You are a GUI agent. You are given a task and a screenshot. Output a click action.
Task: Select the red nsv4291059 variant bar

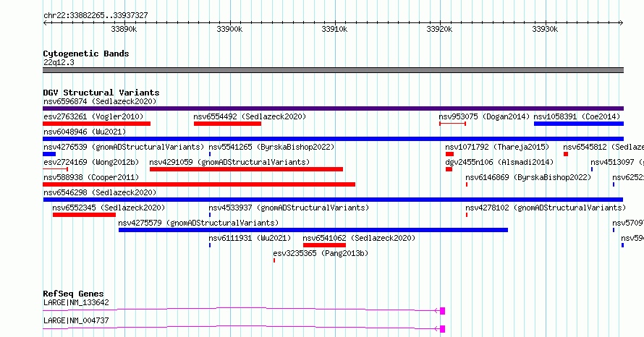tap(247, 169)
